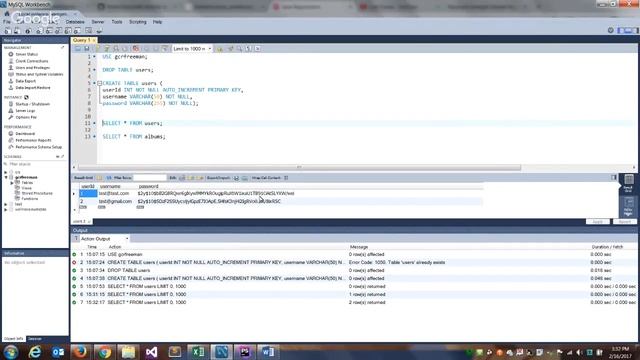Select Stored Procedures node

pos(37,193)
